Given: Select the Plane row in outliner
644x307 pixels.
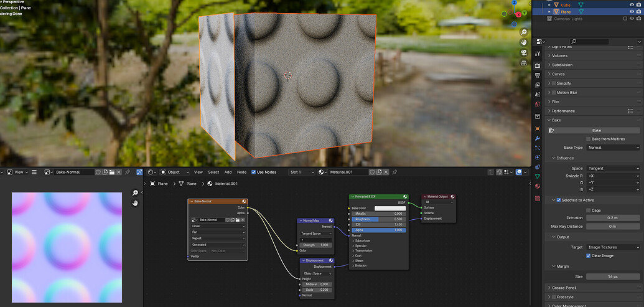Looking at the screenshot, I should point(587,12).
